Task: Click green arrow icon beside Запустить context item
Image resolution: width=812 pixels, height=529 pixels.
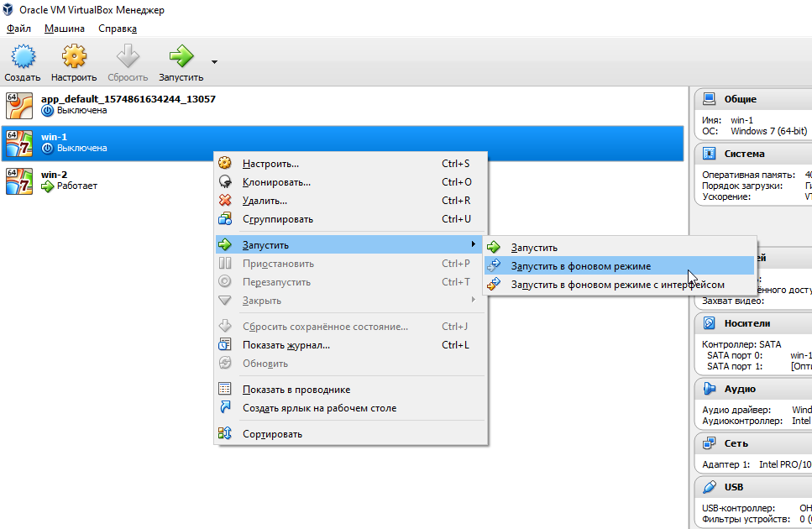Action: coord(225,244)
